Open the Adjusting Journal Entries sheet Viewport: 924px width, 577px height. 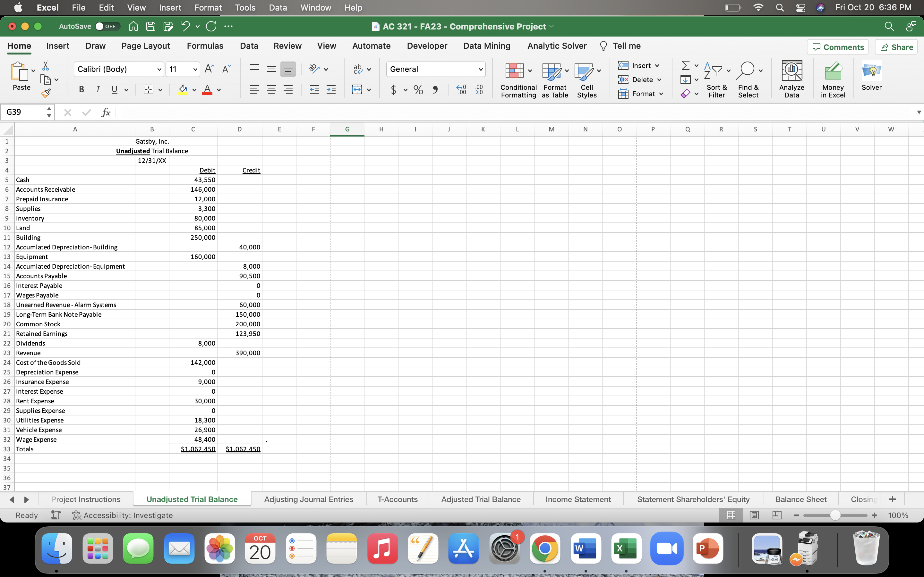(x=309, y=499)
